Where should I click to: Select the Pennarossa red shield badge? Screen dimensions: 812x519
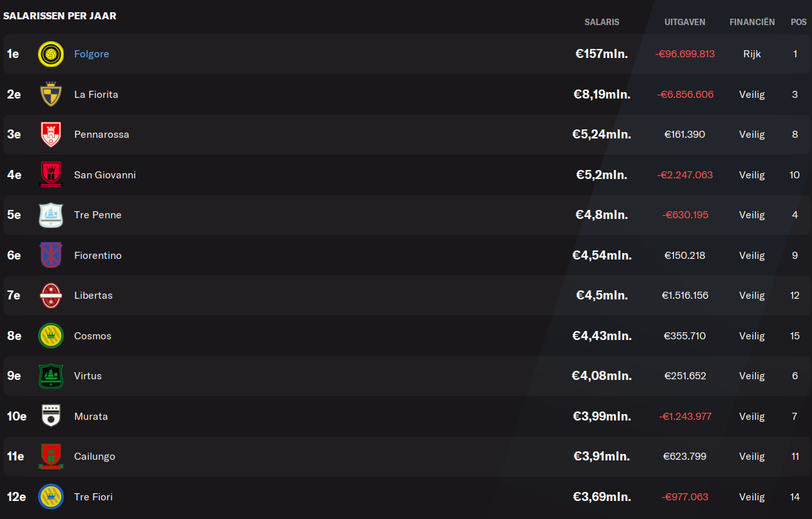pyautogui.click(x=51, y=135)
